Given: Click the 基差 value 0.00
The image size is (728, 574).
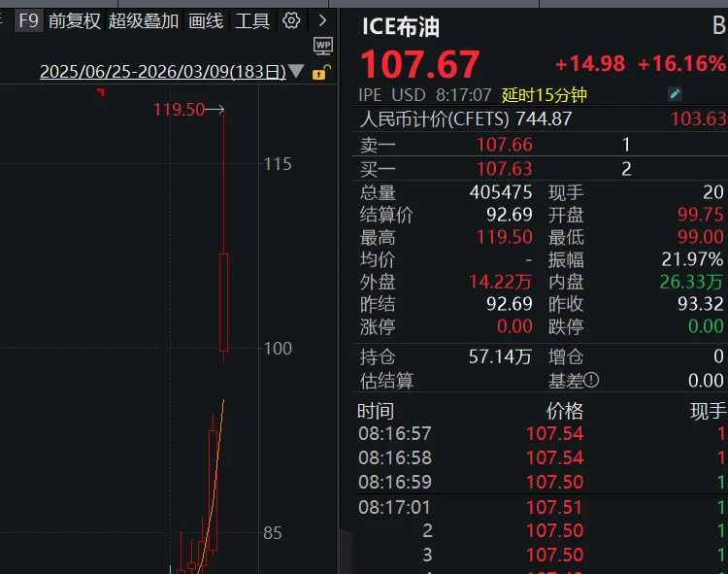Looking at the screenshot, I should point(706,381).
